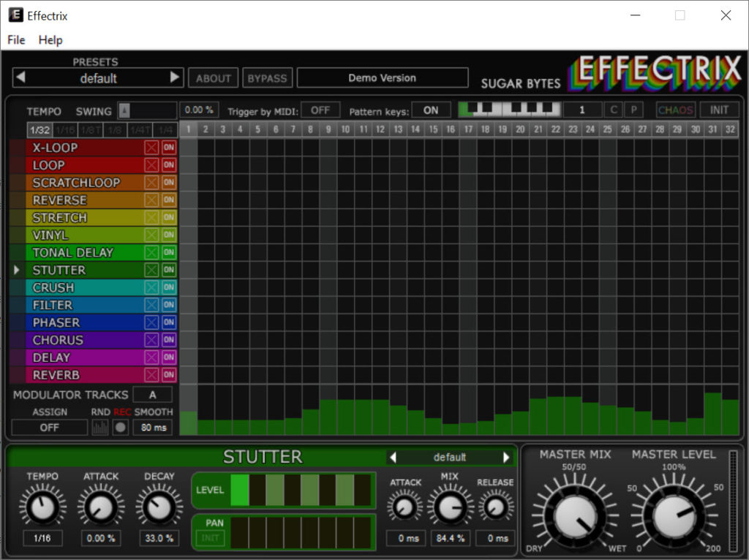The image size is (749, 560).
Task: Select previous STUTTER effect preset arrow
Action: pyautogui.click(x=393, y=458)
